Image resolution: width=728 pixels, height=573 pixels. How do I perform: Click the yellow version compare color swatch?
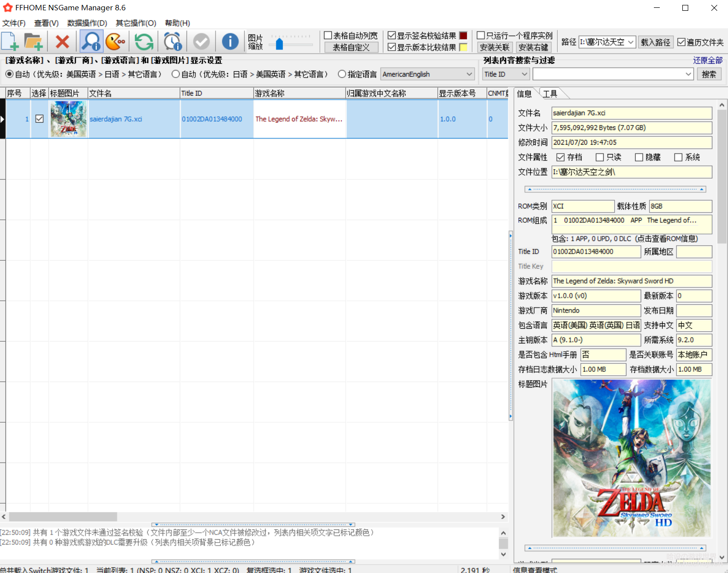463,47
